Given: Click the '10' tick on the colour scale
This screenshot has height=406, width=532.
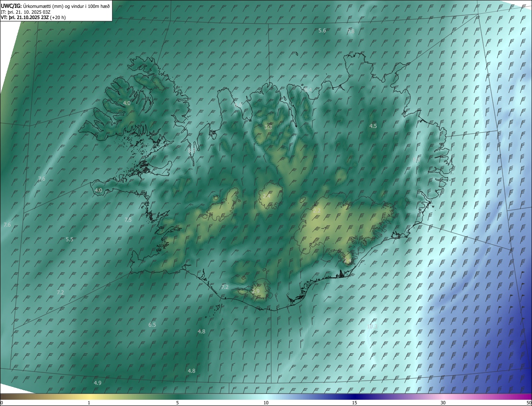Looking at the screenshot, I should tap(266, 403).
